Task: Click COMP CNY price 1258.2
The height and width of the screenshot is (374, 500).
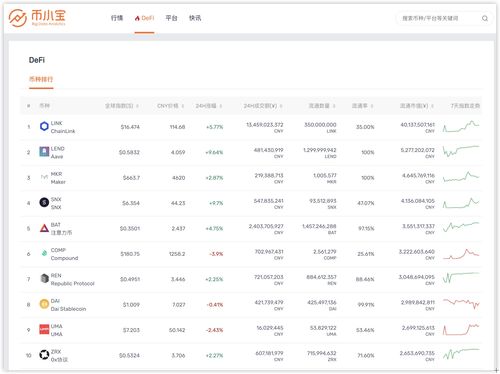Action: pos(177,254)
